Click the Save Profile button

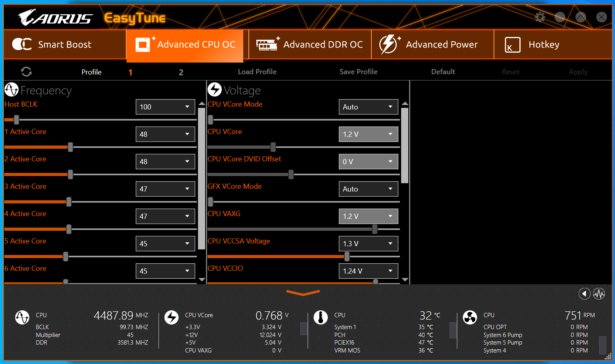pyautogui.click(x=358, y=72)
